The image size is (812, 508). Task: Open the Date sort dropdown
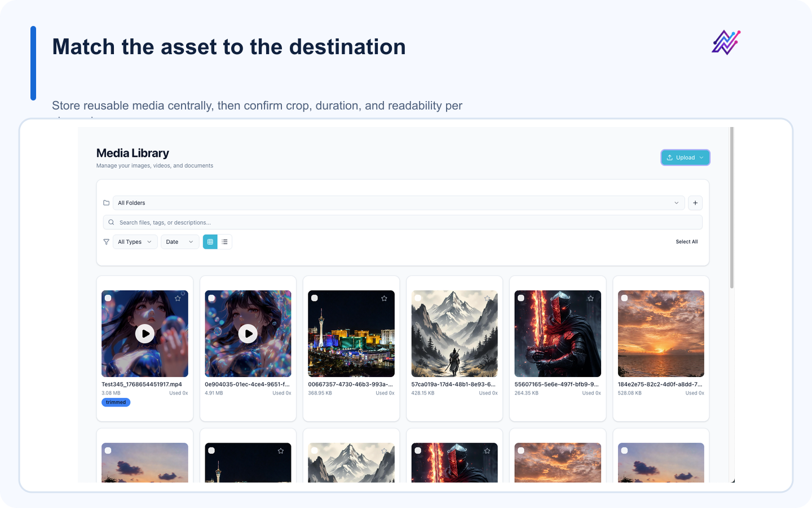click(180, 242)
